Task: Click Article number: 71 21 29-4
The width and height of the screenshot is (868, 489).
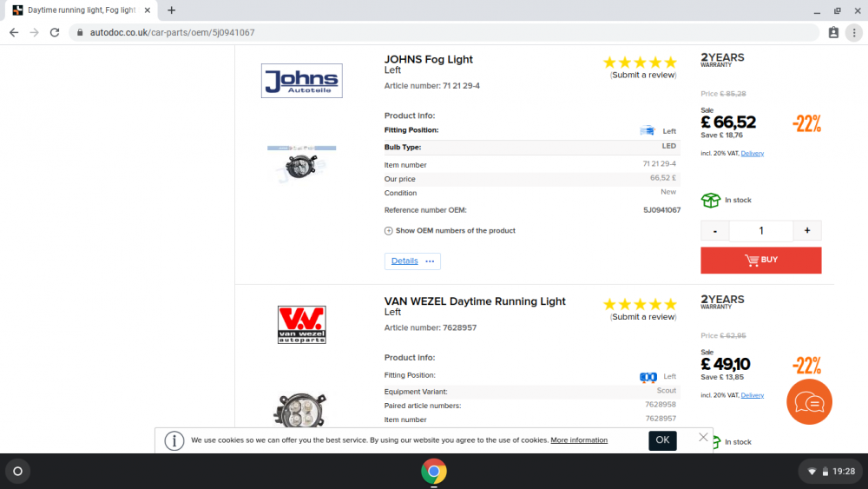Action: 431,86
